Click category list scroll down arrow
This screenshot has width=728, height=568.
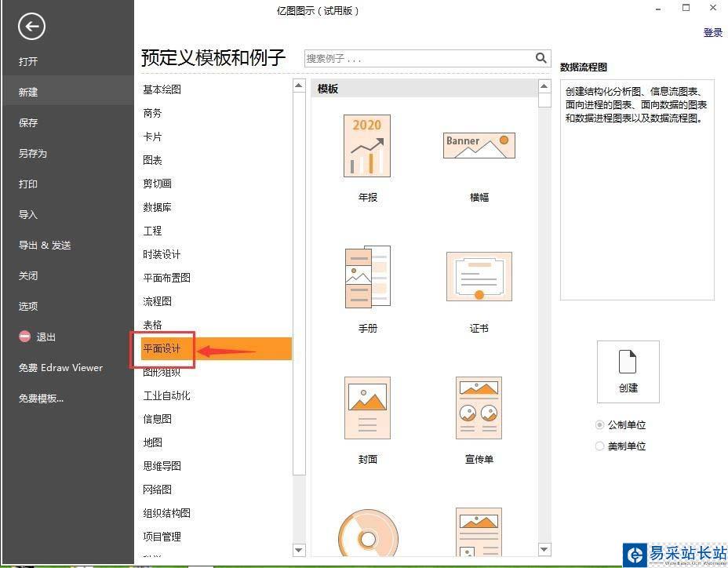[299, 550]
